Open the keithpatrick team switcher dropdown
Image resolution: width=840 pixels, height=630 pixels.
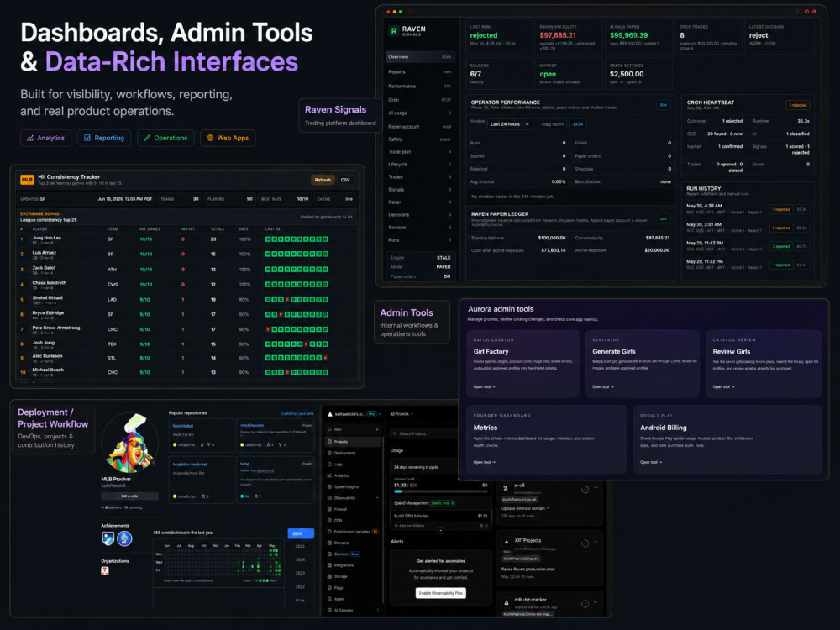[380, 414]
